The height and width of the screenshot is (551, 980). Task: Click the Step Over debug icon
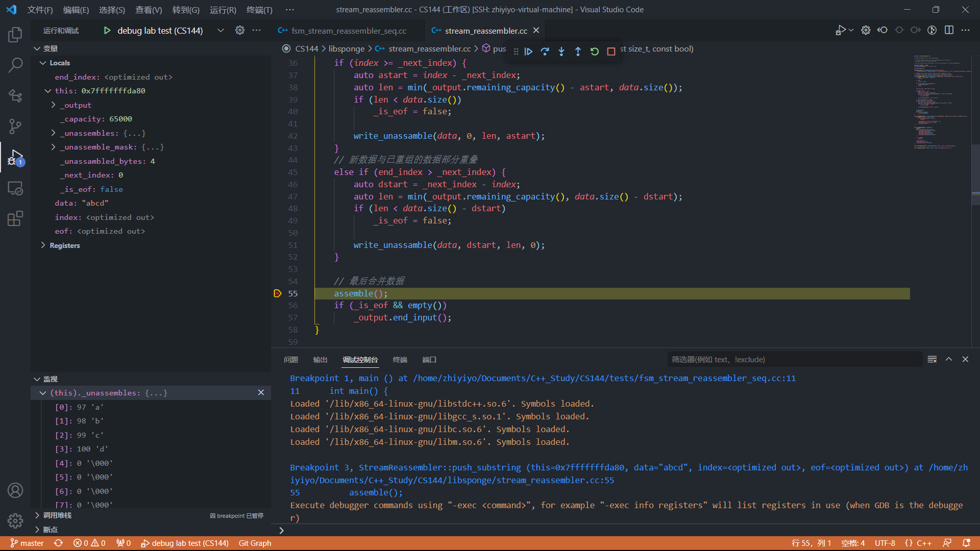point(545,52)
